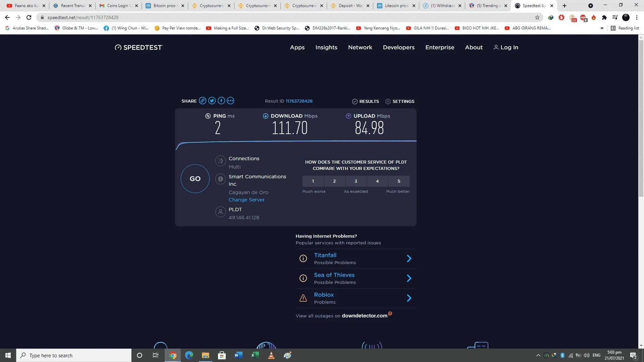The height and width of the screenshot is (362, 644).
Task: View the Results history
Action: click(366, 101)
